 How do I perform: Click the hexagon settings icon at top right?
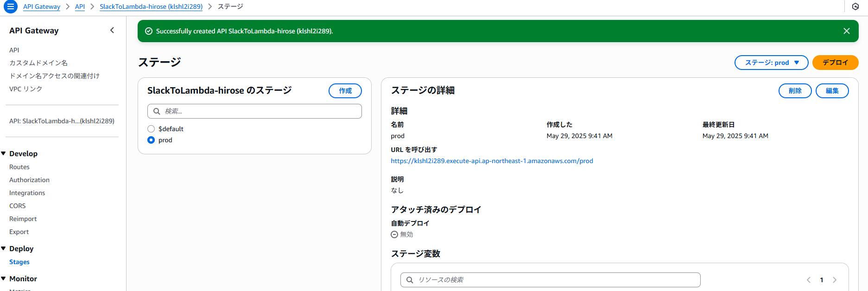point(855,6)
